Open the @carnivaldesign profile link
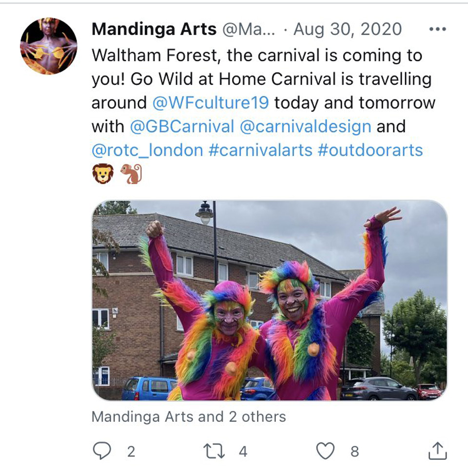The width and height of the screenshot is (468, 476). pyautogui.click(x=305, y=127)
